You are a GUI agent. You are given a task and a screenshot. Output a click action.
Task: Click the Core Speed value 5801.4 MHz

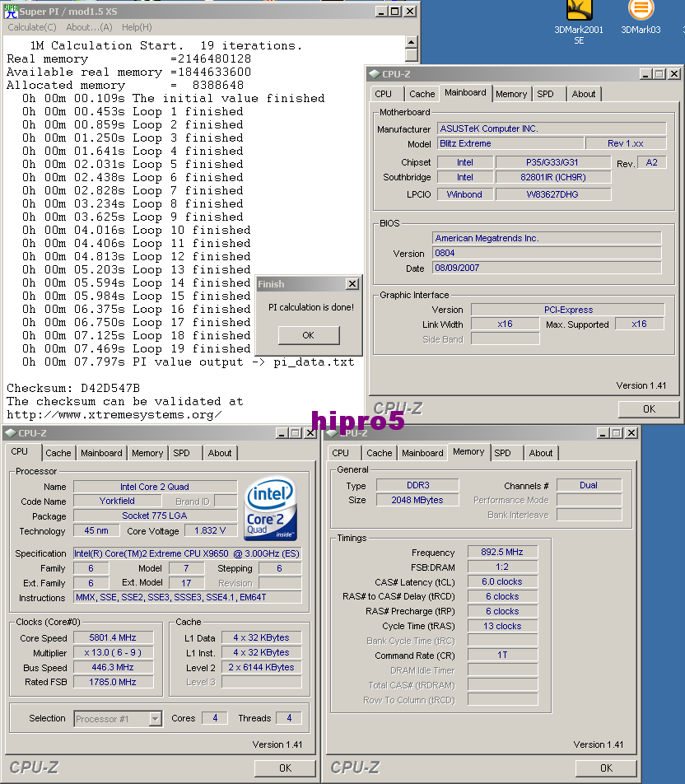click(113, 637)
